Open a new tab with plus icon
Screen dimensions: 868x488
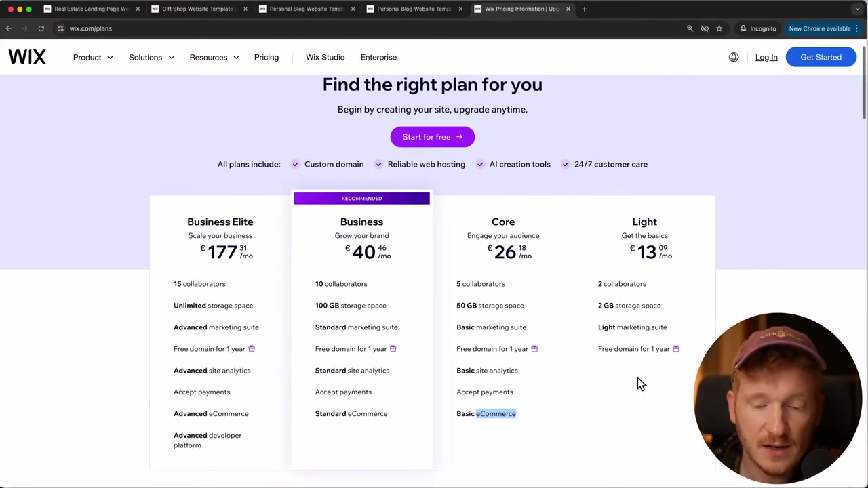584,9
